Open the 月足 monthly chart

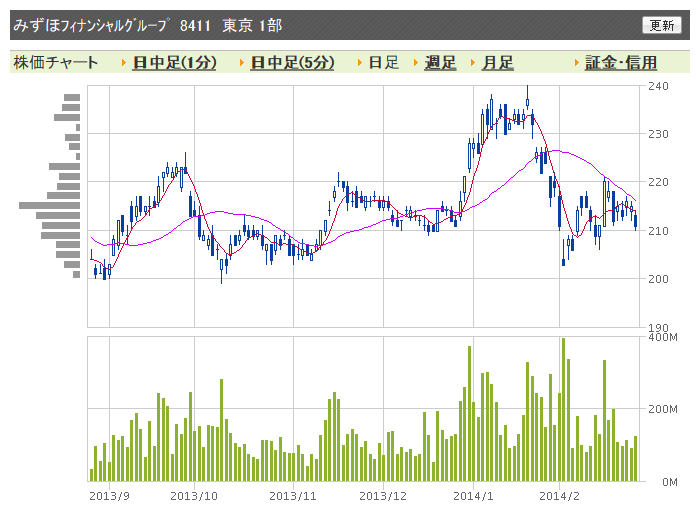498,63
